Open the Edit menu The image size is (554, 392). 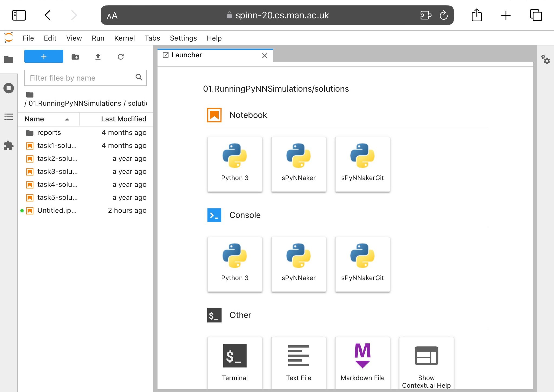tap(50, 38)
